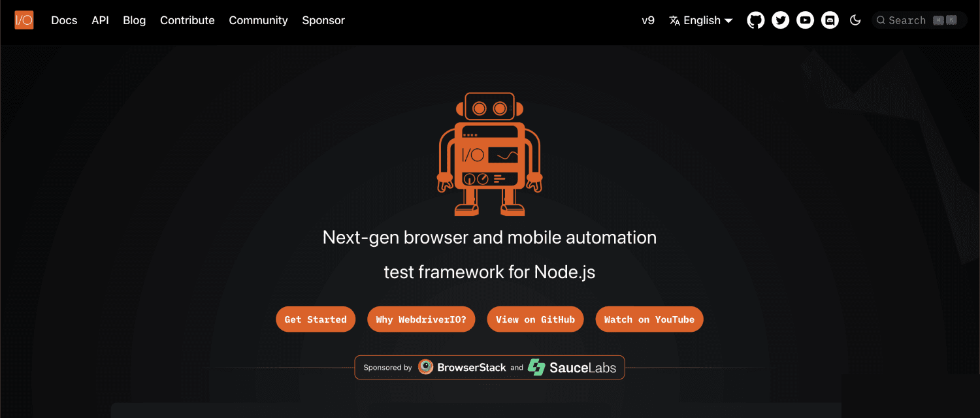Screen dimensions: 980x418
Task: Toggle dark mode with moon icon
Action: 855,20
